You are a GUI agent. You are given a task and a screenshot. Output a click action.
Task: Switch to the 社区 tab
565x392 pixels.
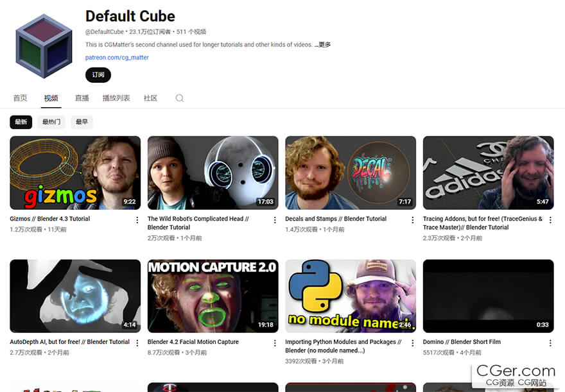[150, 98]
